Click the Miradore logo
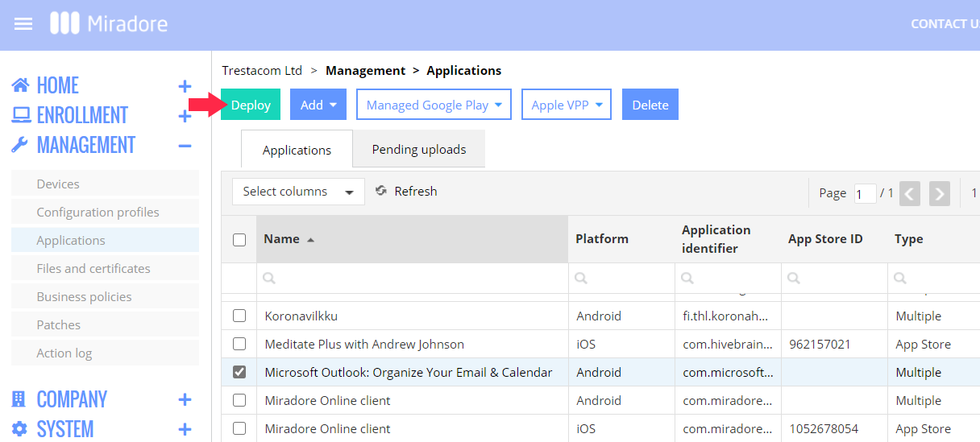980x442 pixels. 109,23
